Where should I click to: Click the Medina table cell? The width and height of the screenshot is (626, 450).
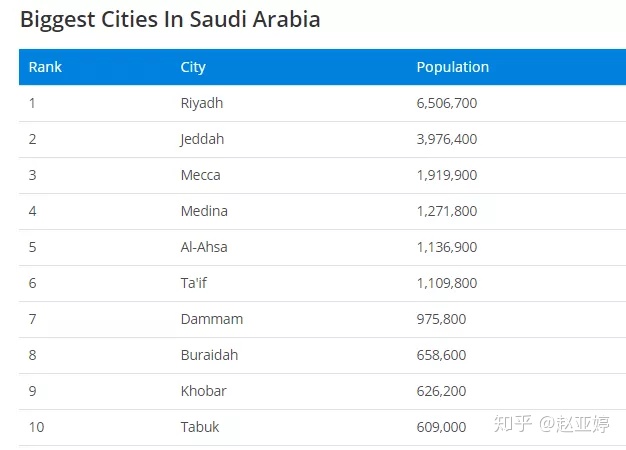[x=204, y=211]
